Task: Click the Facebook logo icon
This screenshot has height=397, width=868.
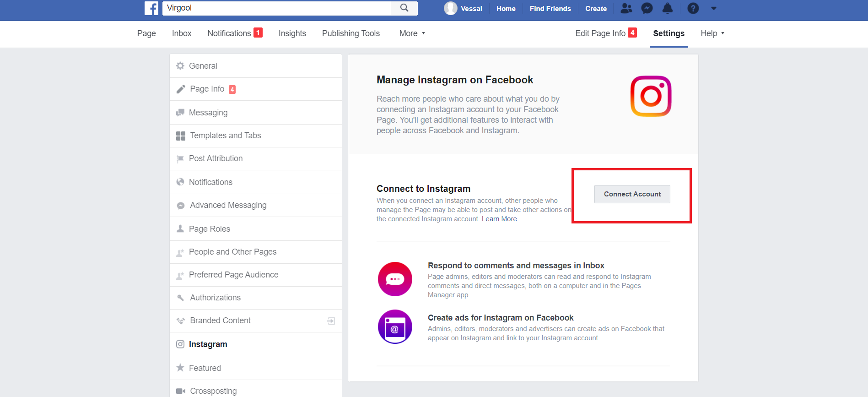Action: [x=151, y=8]
